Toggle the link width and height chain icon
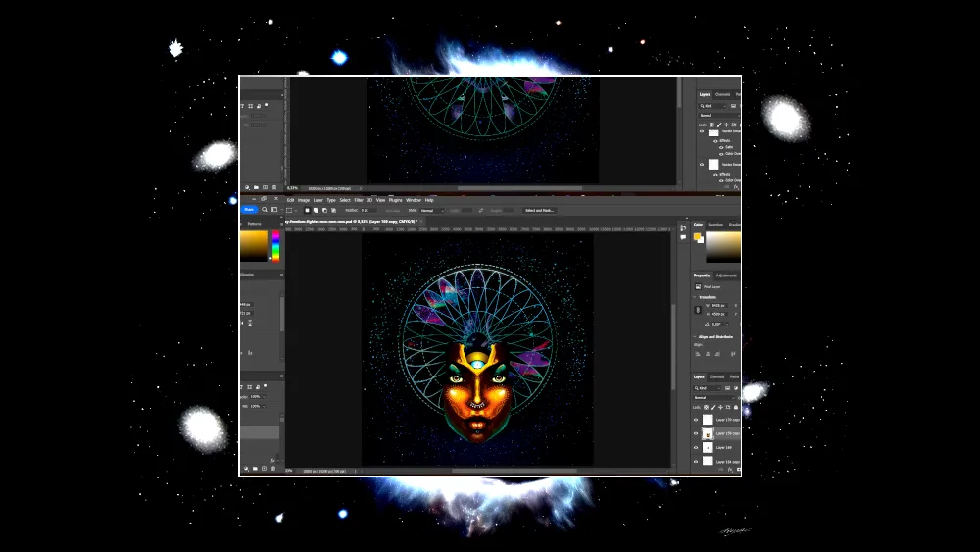Screen dimensions: 980x552 coord(698,310)
